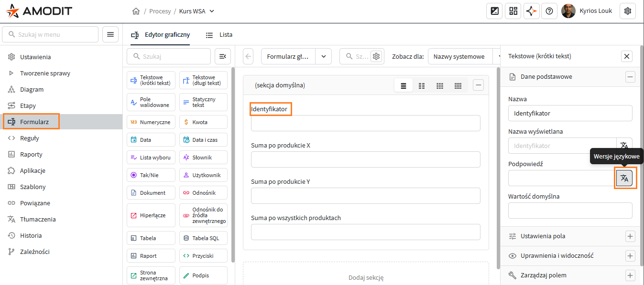Click translation icon beside Nazwa wyświetlana
The height and width of the screenshot is (285, 644).
624,146
